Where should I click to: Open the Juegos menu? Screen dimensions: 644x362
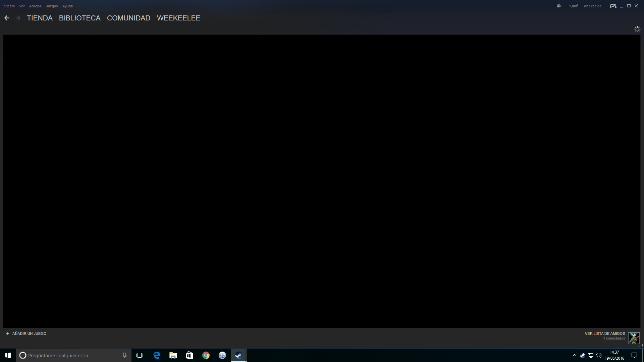coord(52,6)
